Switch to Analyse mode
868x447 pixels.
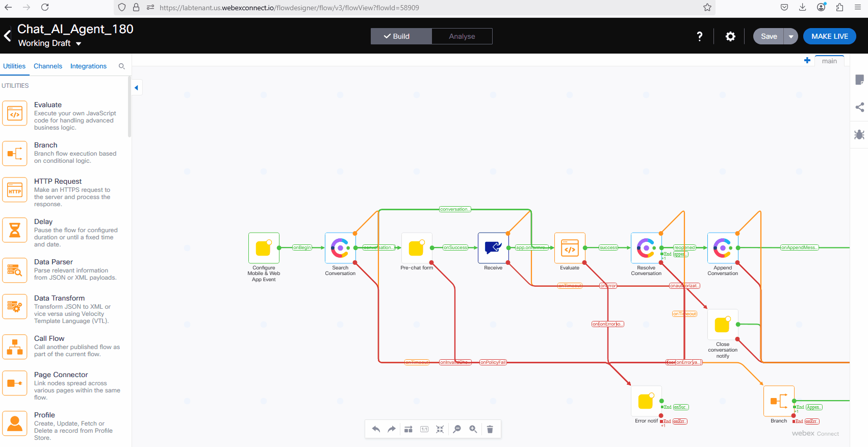pos(462,36)
